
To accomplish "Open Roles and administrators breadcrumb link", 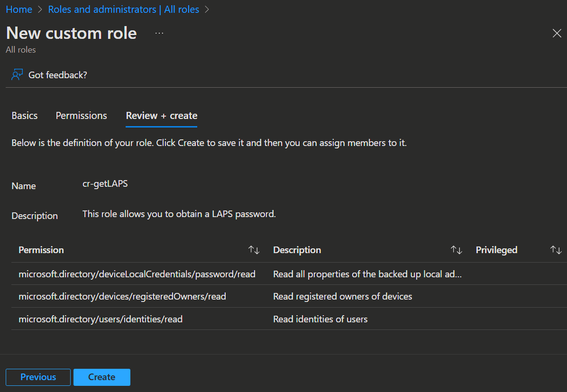I will coord(123,9).
